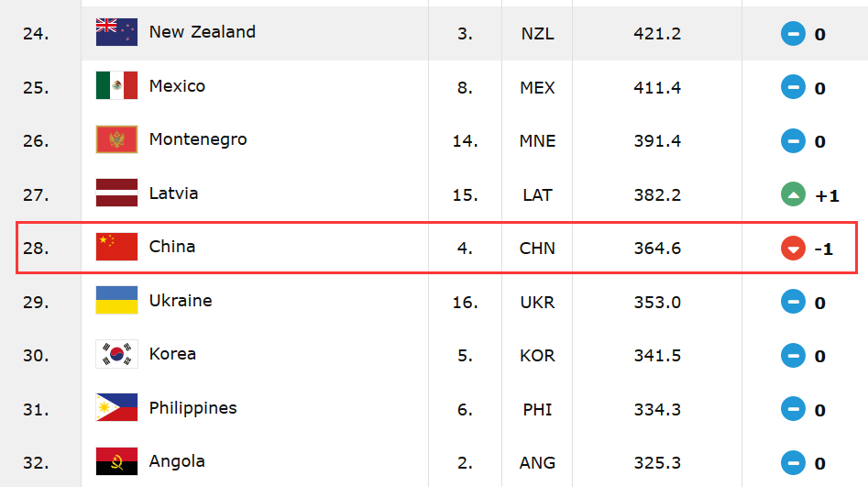Click Angola's blue no-change indicator
This screenshot has width=868, height=487.
(x=793, y=463)
